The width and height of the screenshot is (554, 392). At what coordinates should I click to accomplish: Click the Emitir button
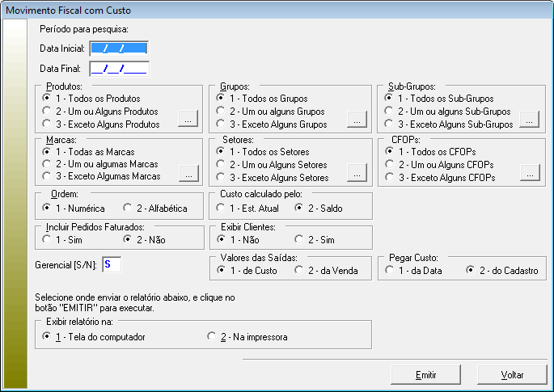click(x=425, y=375)
